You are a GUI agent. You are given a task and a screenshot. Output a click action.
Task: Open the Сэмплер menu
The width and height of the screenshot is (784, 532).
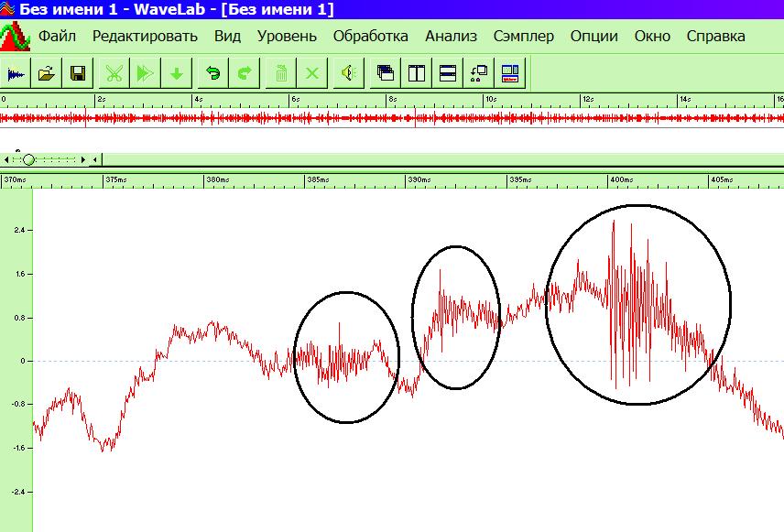[x=523, y=37]
